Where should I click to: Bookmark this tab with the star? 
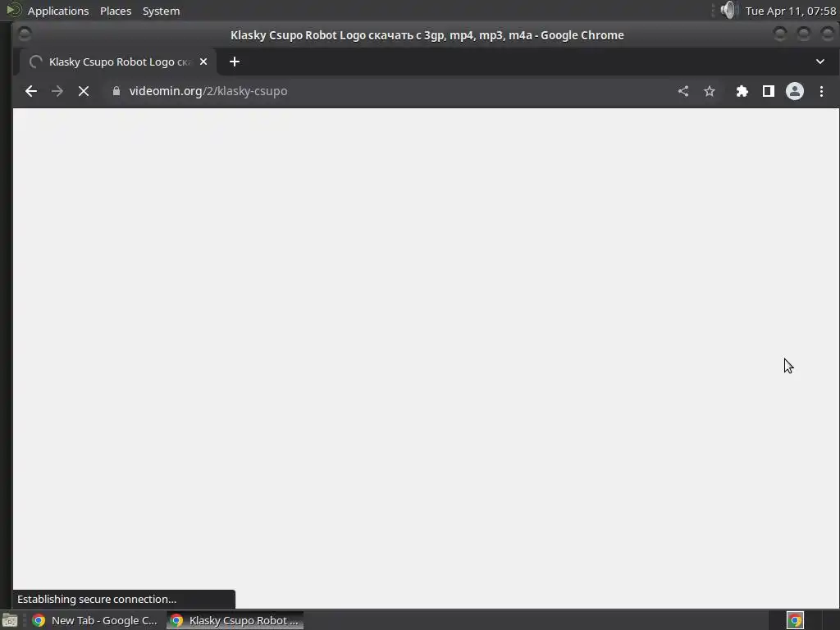710,91
